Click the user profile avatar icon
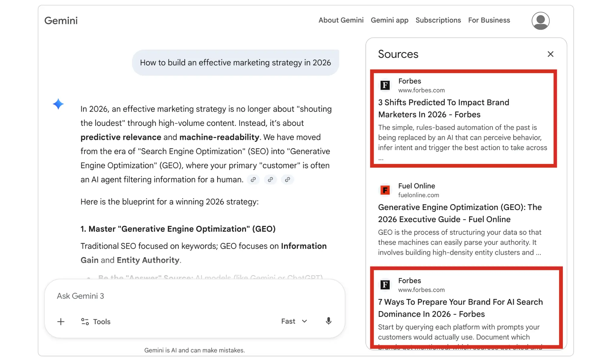 click(x=540, y=21)
